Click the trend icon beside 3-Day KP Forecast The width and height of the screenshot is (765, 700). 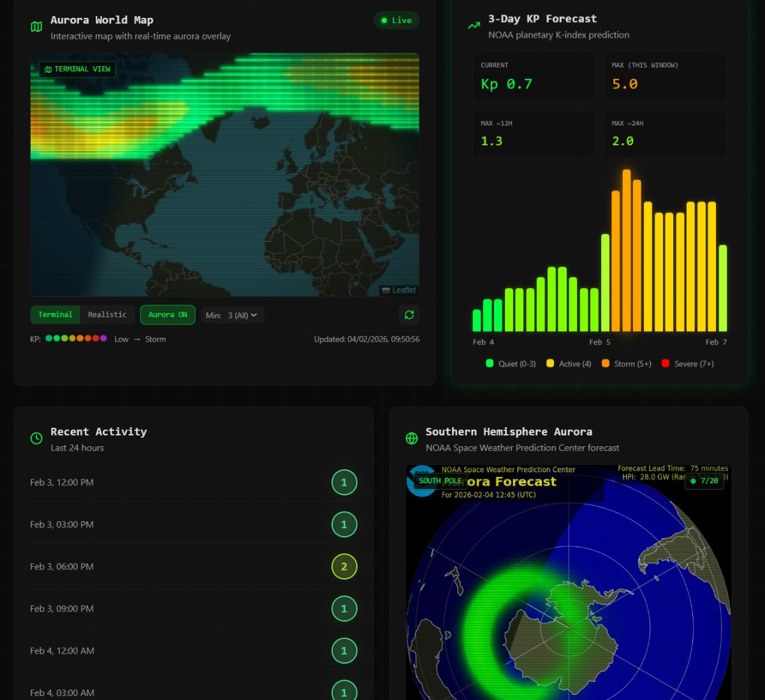coord(474,26)
